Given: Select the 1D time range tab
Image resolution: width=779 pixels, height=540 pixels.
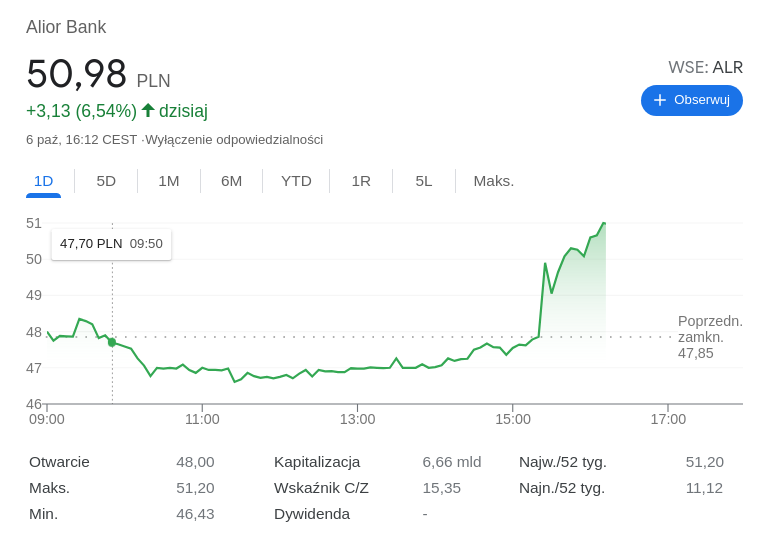Looking at the screenshot, I should (43, 181).
